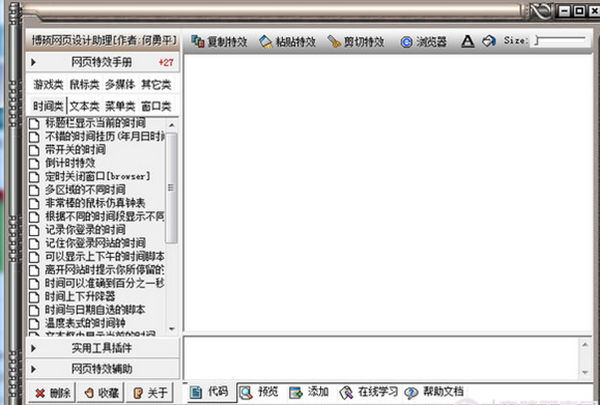
Task: Click the 帮助文档 help icon
Action: tap(411, 392)
